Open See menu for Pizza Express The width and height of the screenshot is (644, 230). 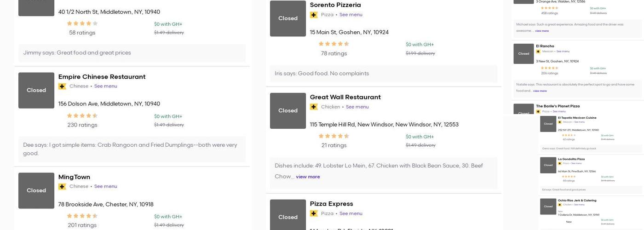click(x=351, y=214)
